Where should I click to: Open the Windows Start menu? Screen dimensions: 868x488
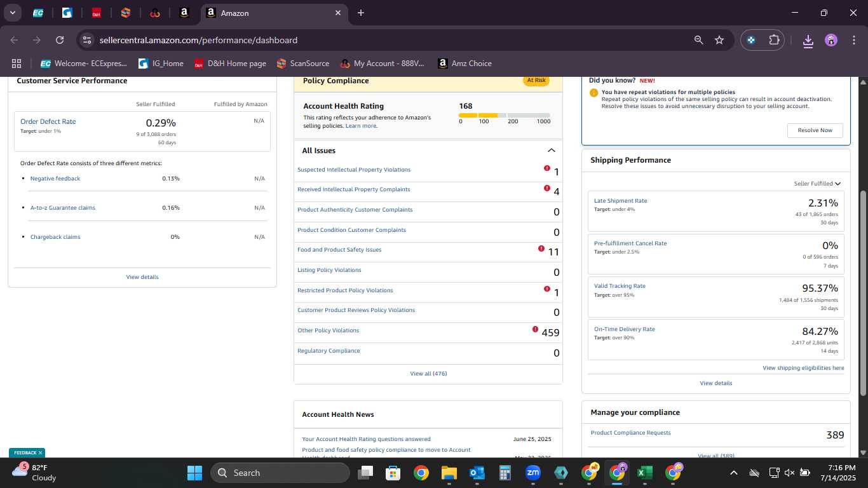tap(194, 473)
